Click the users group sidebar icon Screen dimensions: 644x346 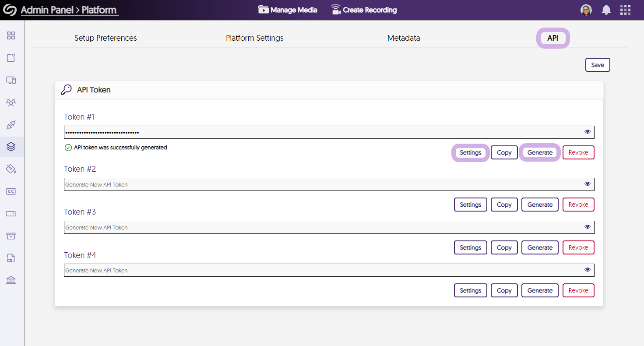pos(11,102)
